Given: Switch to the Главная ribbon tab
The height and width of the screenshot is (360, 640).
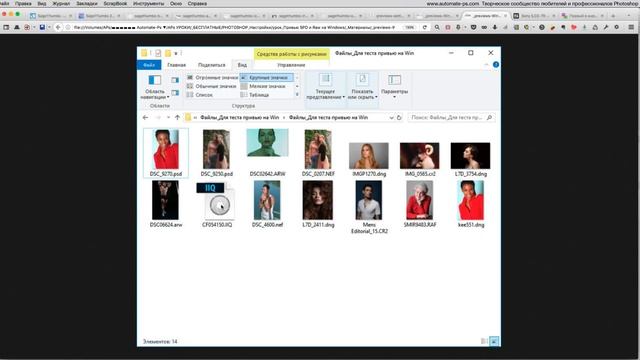Looking at the screenshot, I should click(x=177, y=65).
